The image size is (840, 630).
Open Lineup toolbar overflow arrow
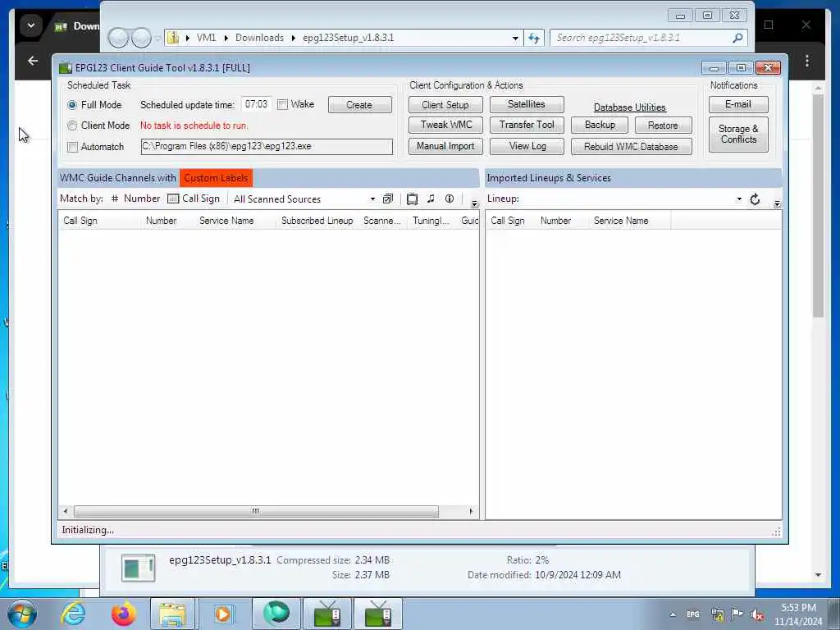tap(777, 203)
